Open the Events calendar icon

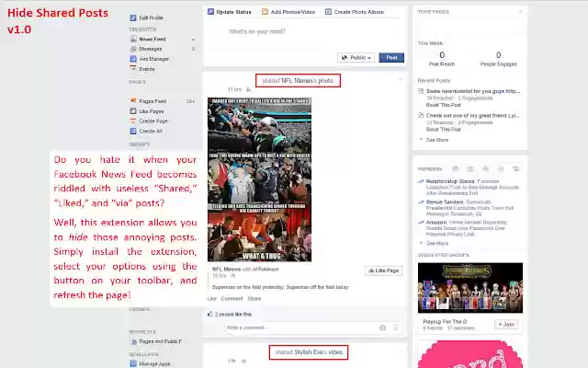pos(132,69)
